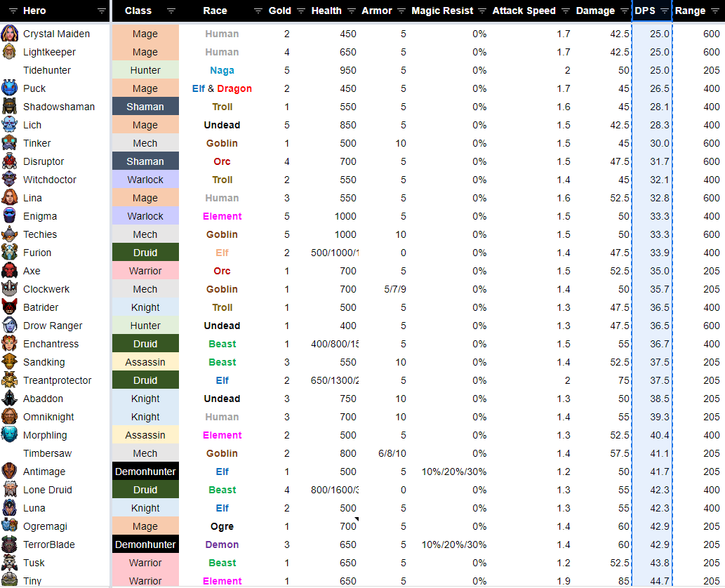Select Antimage's black Demonhunter class cell
Image resolution: width=725 pixels, height=588 pixels.
145,472
